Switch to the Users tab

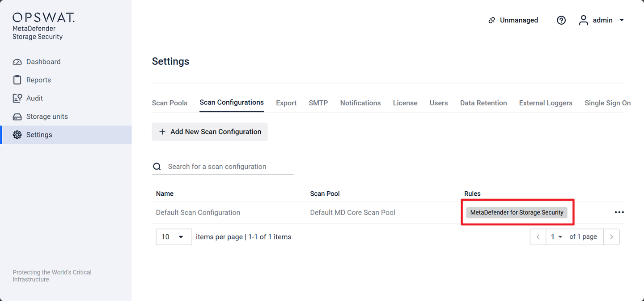(439, 103)
